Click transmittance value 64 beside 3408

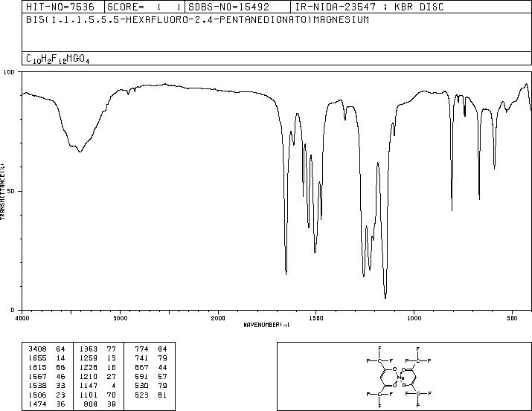60,349
